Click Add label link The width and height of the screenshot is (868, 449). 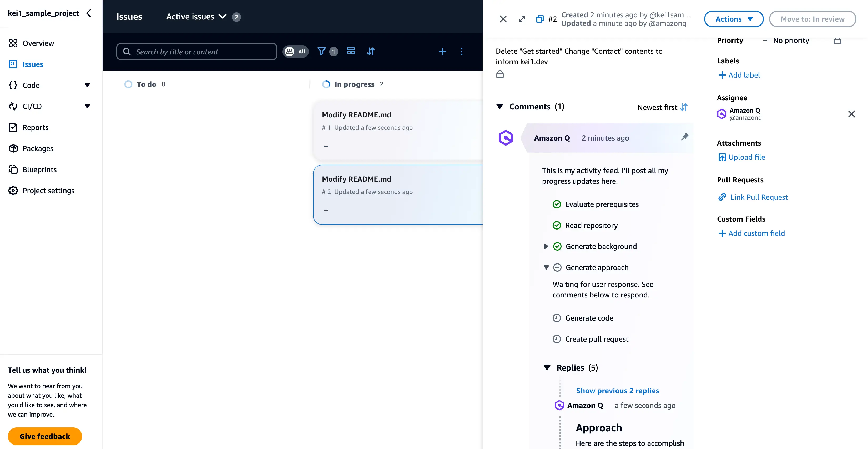739,75
